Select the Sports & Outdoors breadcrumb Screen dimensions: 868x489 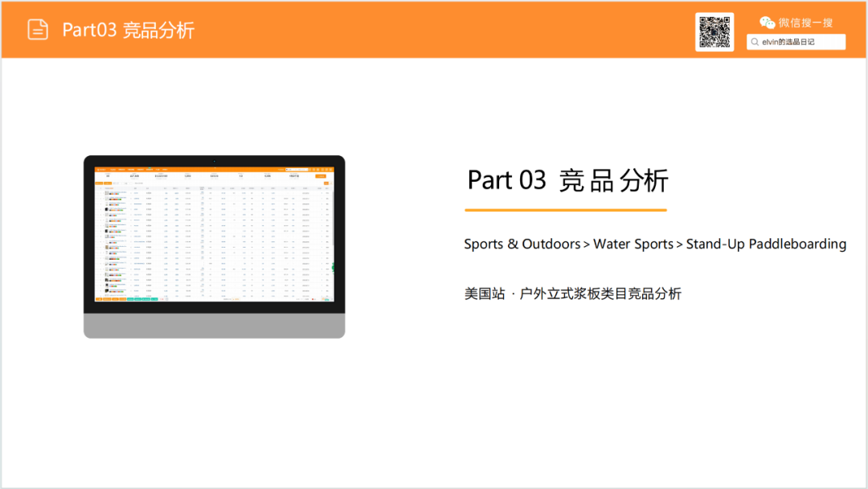point(522,244)
